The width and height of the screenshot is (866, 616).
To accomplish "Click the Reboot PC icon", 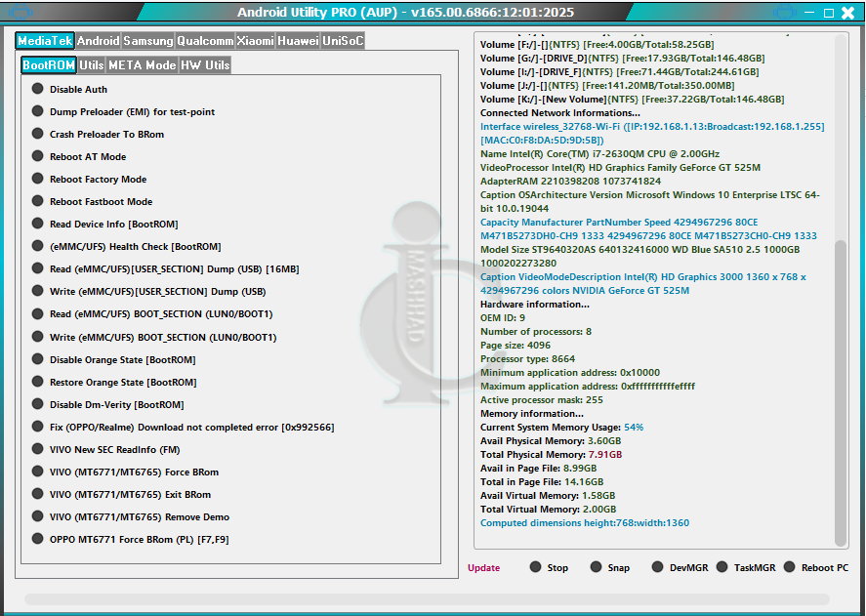I will click(x=789, y=567).
